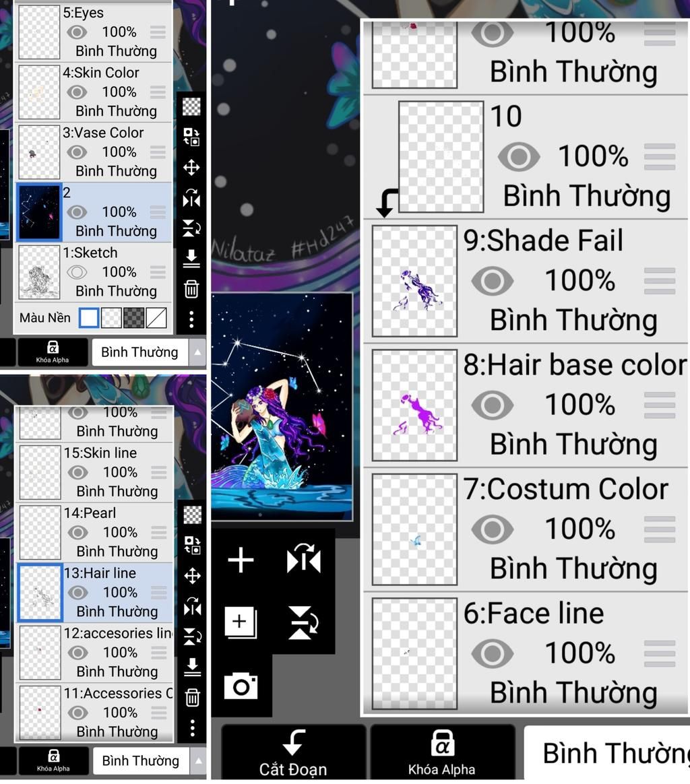690x784 pixels.
Task: Select the 11:Accessories C layer
Action: point(94,713)
